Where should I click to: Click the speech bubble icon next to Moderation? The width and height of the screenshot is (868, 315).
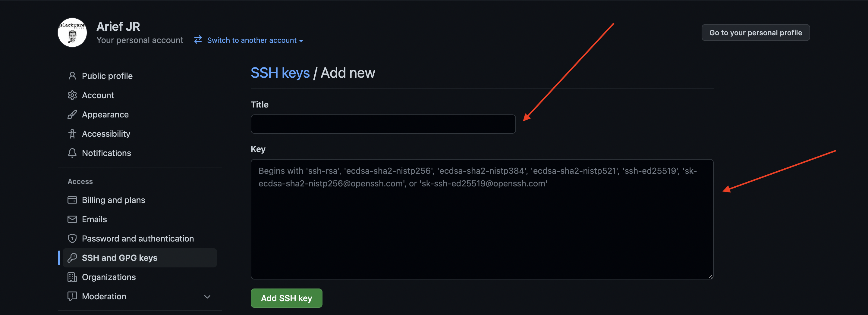72,296
